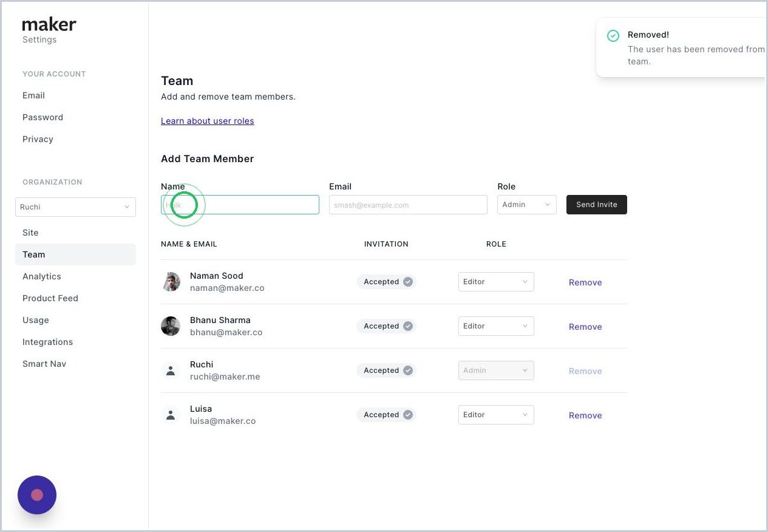Screen dimensions: 768x532
Task: Change Naman Sood's Editor role dropdown
Action: point(496,282)
